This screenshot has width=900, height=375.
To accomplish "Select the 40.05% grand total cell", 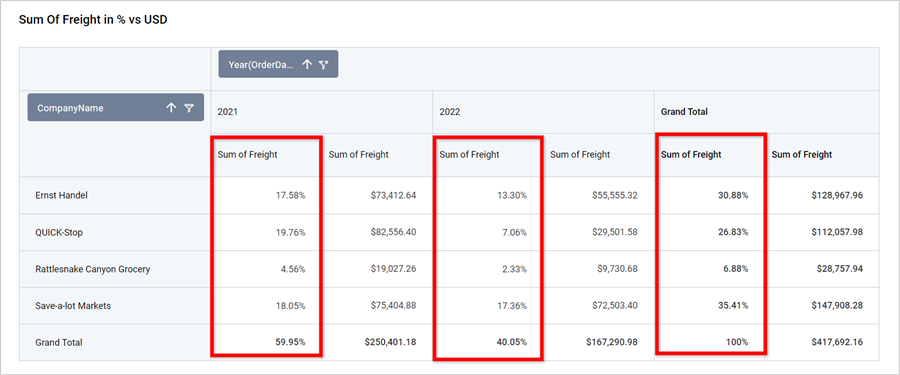I will (x=488, y=342).
